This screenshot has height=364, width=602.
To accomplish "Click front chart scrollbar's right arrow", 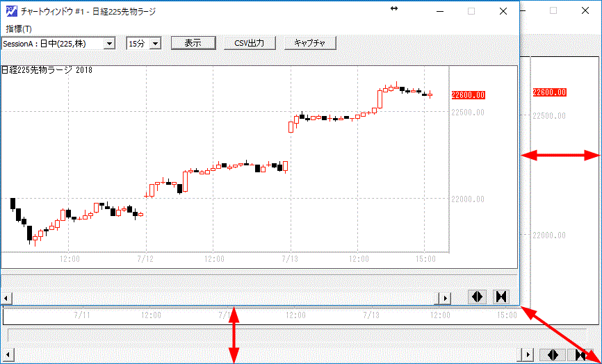I will pos(445,298).
